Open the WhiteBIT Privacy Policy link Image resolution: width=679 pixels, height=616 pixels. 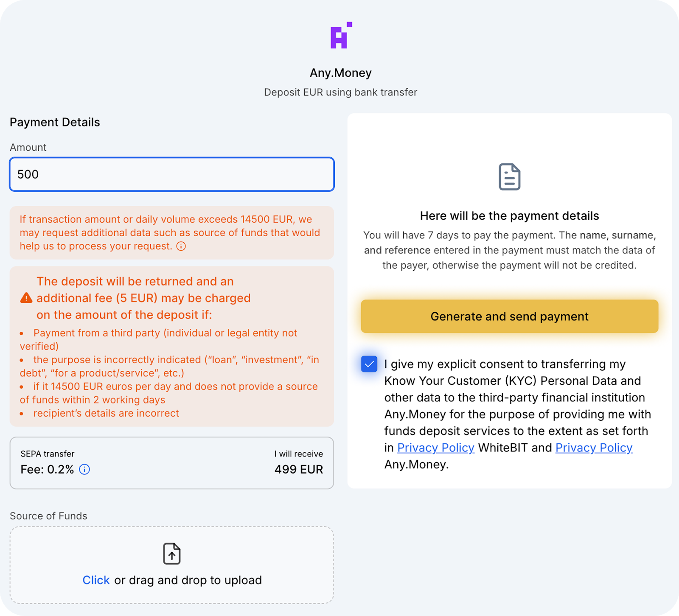(436, 448)
